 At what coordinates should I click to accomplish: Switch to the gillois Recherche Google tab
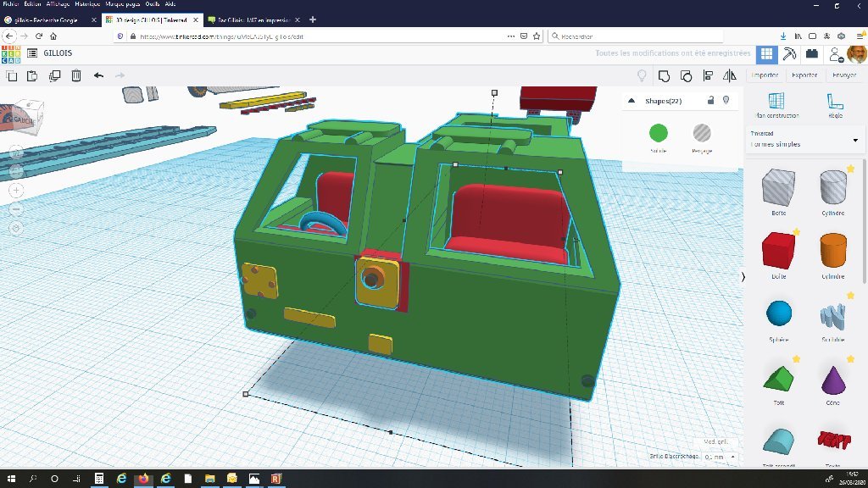tap(50, 20)
